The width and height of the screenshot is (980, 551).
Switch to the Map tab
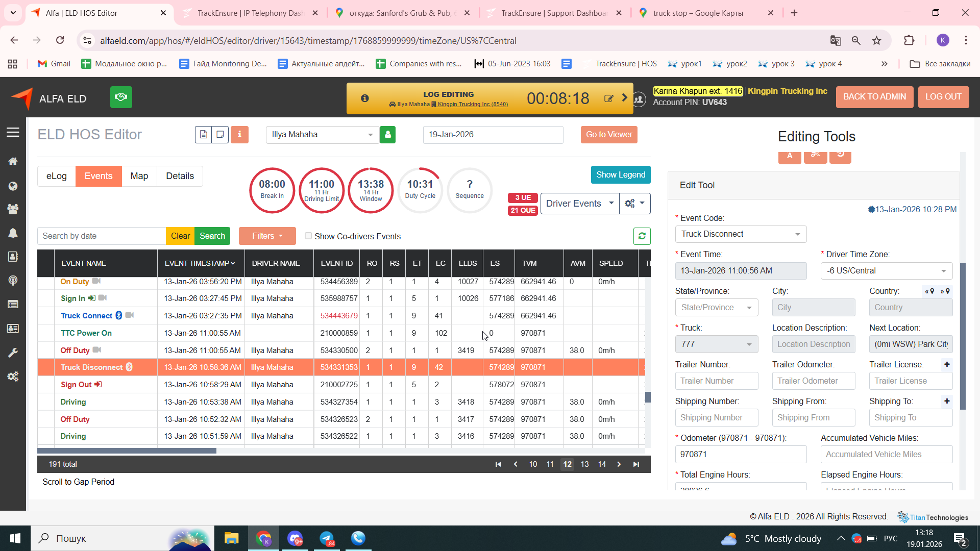pyautogui.click(x=139, y=176)
